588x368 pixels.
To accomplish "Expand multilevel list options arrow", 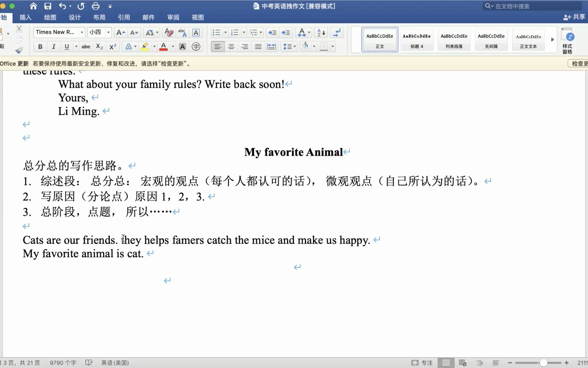I will click(261, 32).
